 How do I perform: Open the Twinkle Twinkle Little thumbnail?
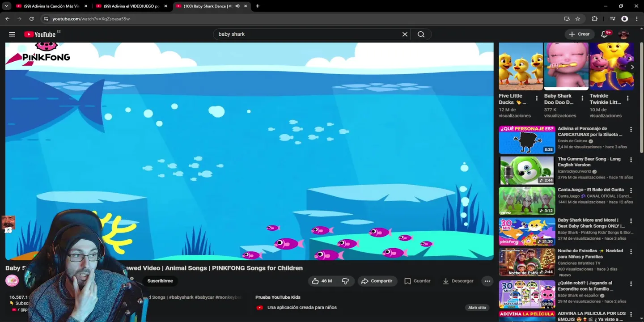click(x=611, y=67)
